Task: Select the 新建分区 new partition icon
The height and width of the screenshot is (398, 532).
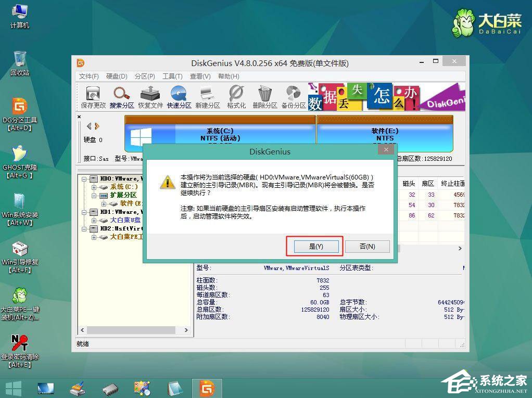Action: point(207,96)
